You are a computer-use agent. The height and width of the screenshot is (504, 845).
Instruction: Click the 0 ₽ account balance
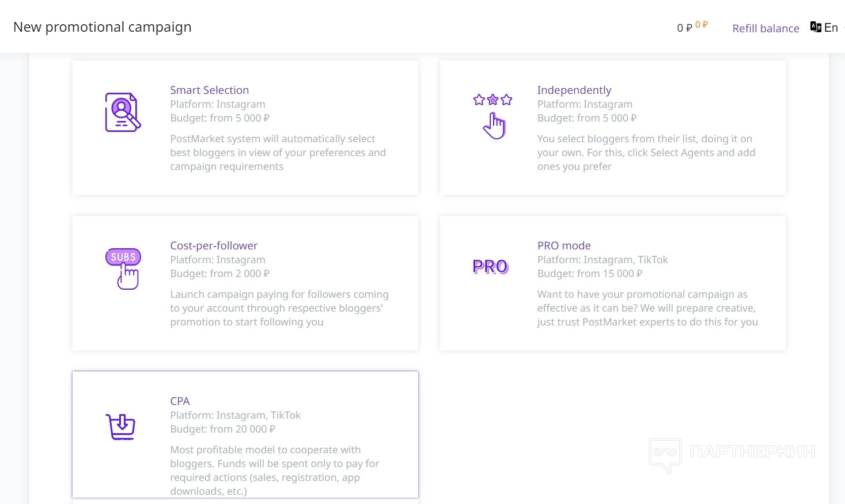click(x=684, y=28)
